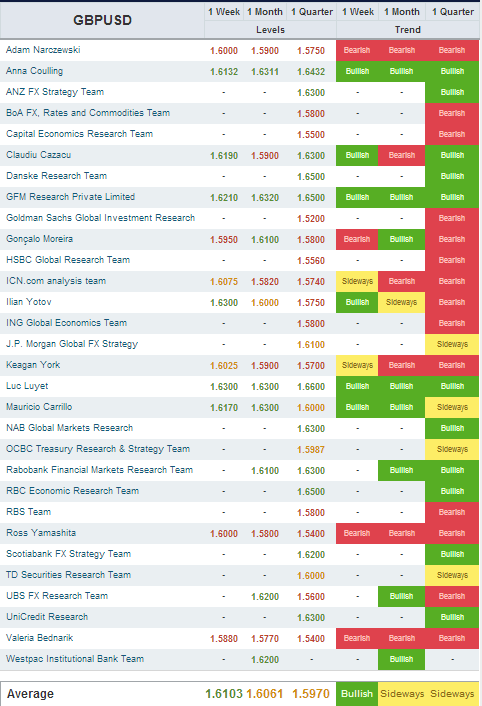
Task: Select Rabobank's 1.6100 month level
Action: tap(265, 471)
